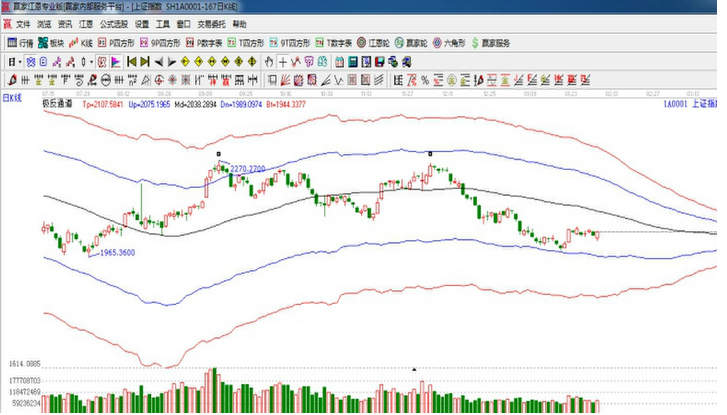Image resolution: width=727 pixels, height=415 pixels.
Task: Click the 2270.2700 high price label
Action: click(248, 169)
